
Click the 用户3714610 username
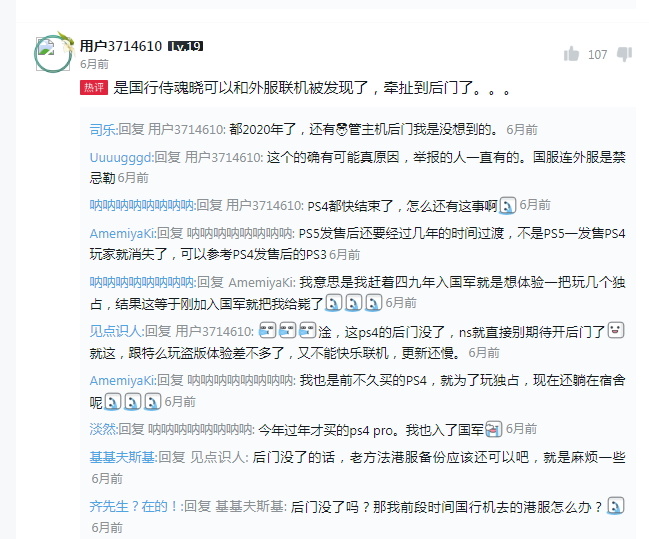click(x=120, y=46)
